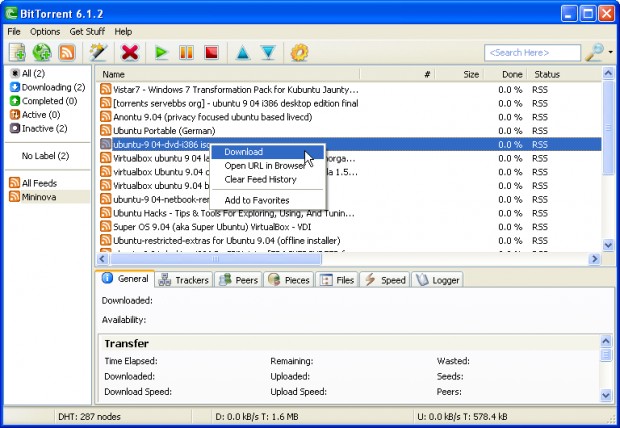Sort by the Status column header
Image resolution: width=620 pixels, height=428 pixels.
click(565, 74)
